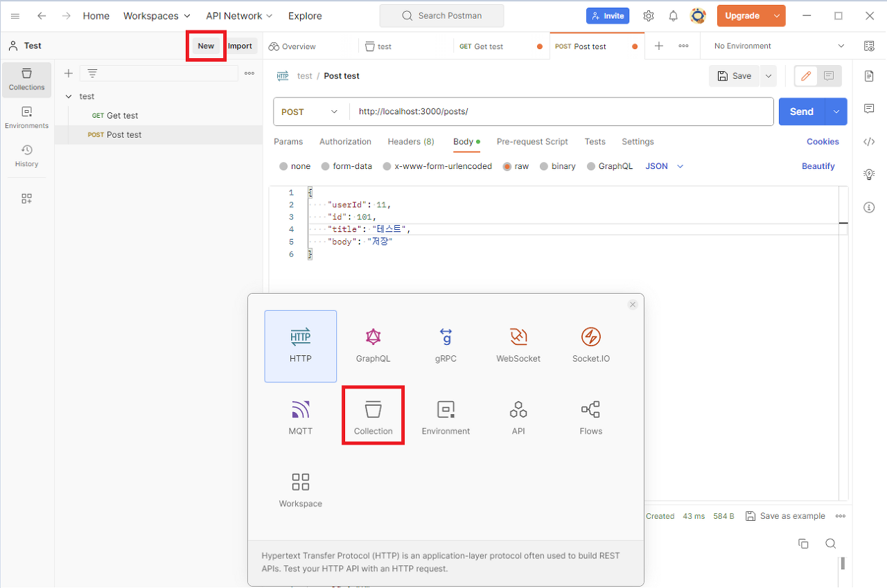Collapse the test collection
The image size is (887, 588).
click(x=69, y=96)
